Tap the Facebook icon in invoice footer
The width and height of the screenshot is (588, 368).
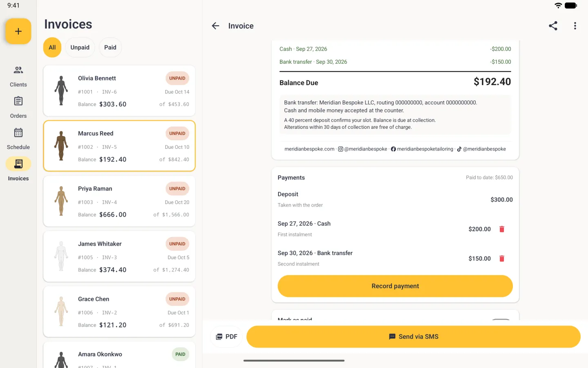(x=393, y=149)
